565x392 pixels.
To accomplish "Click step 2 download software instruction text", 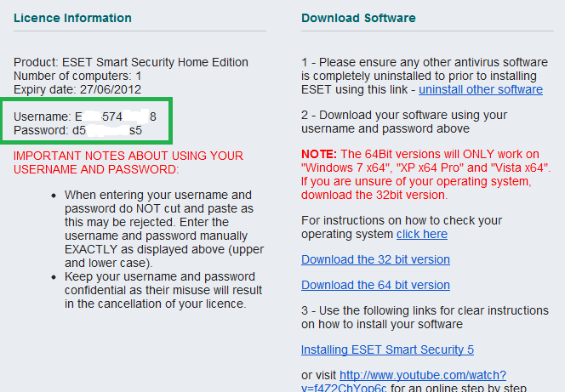I will [404, 122].
